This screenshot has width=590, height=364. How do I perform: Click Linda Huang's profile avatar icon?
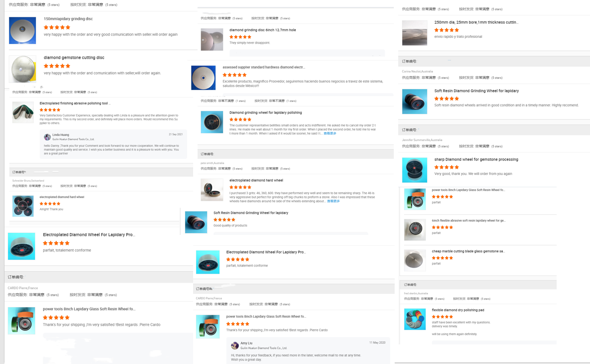[x=47, y=137]
